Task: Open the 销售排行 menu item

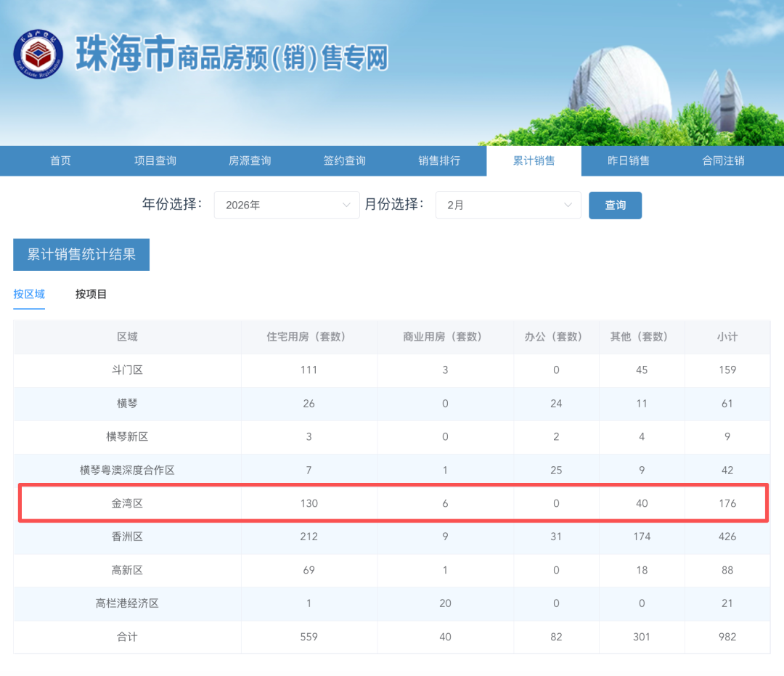Action: 439,160
